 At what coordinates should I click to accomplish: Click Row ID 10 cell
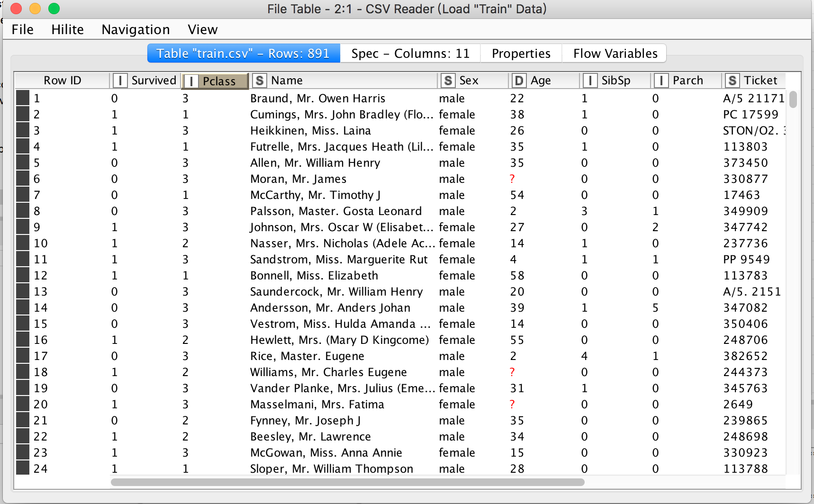[x=41, y=243]
